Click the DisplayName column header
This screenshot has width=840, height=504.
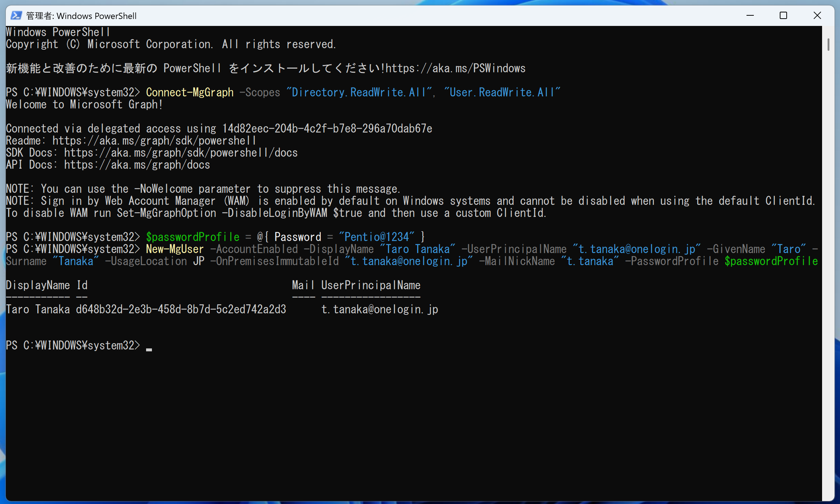click(38, 285)
